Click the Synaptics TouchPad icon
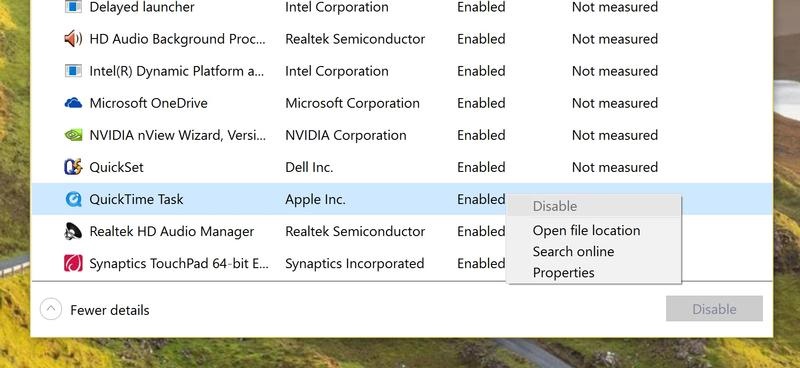This screenshot has height=368, width=800. (x=73, y=263)
